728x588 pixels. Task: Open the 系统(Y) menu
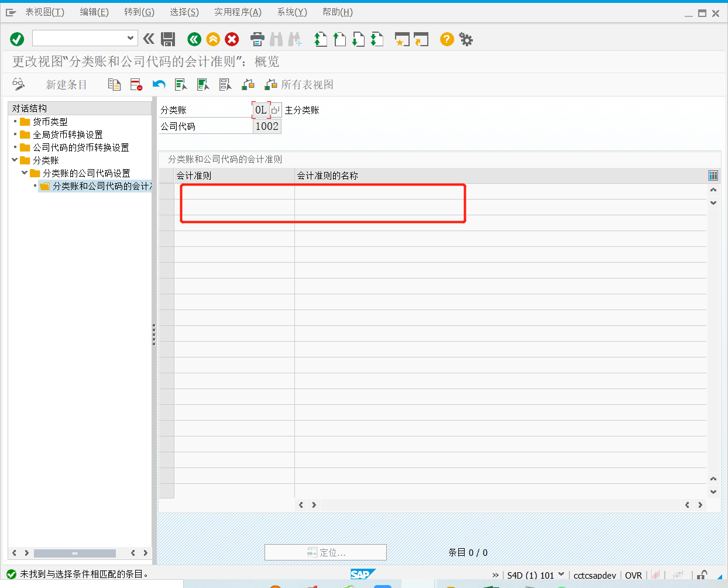pos(292,12)
